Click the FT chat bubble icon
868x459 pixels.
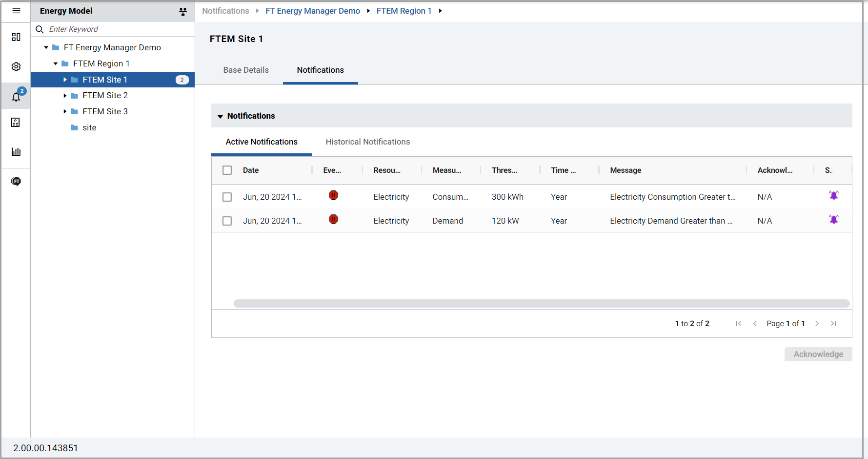pyautogui.click(x=16, y=182)
